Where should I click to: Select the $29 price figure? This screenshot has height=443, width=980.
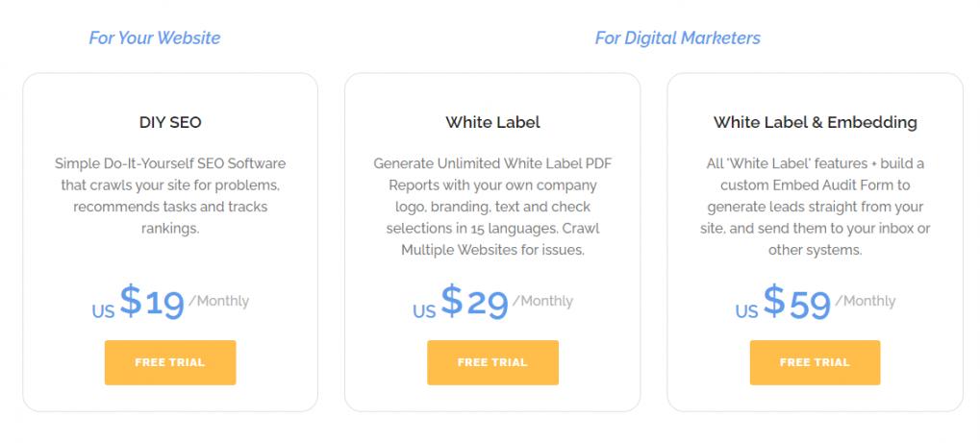point(474,303)
